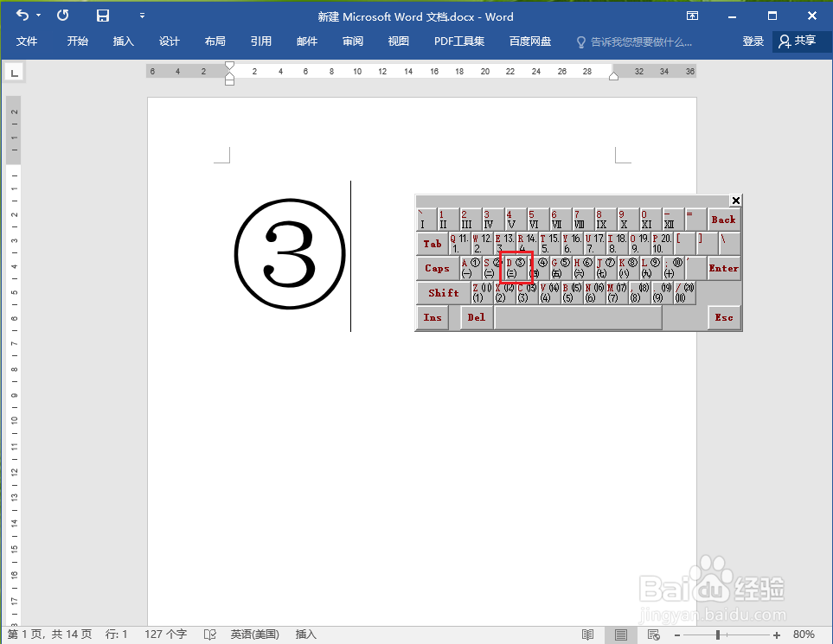Click the 英语(美国) language indicator
Image resolution: width=833 pixels, height=644 pixels.
254,634
